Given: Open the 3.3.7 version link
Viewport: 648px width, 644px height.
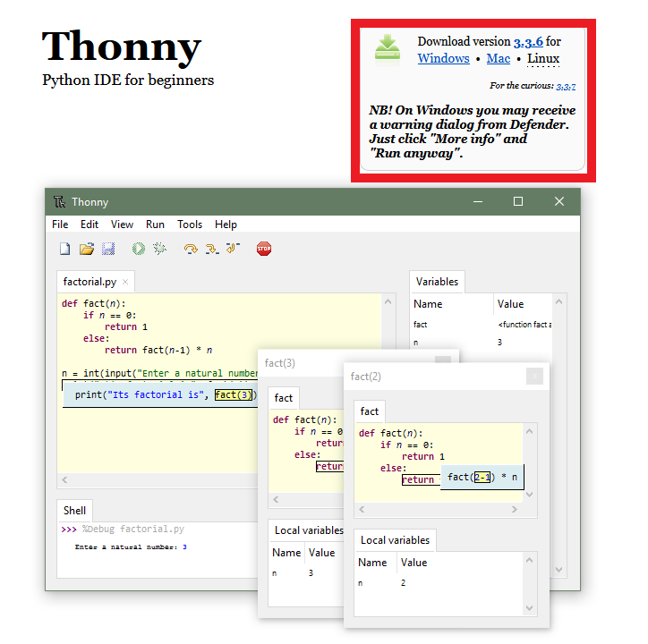Looking at the screenshot, I should (x=566, y=87).
